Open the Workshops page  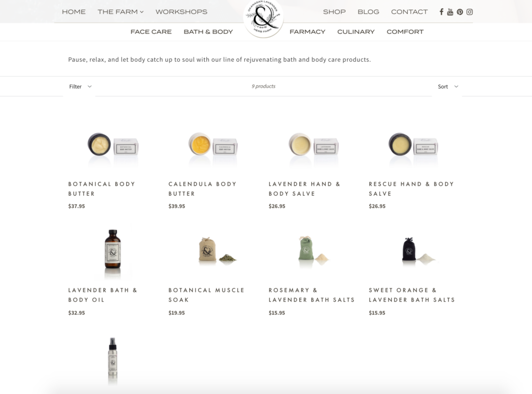181,12
